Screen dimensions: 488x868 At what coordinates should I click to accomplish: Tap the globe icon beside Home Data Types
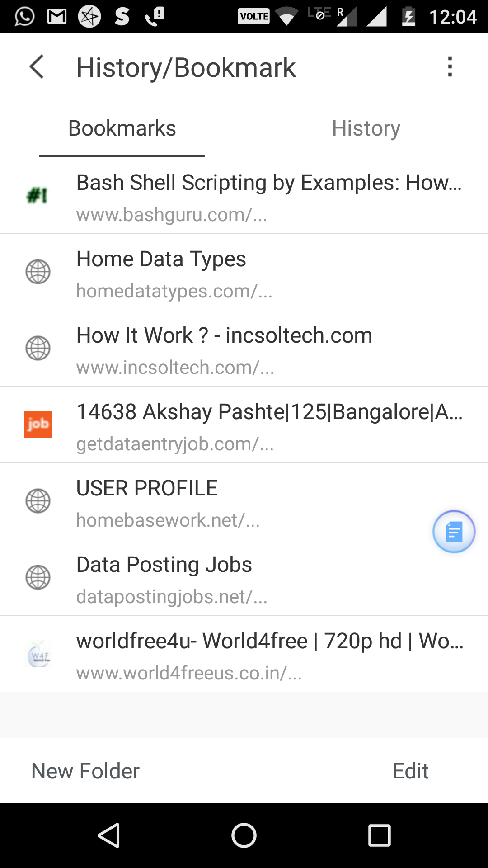pyautogui.click(x=38, y=272)
